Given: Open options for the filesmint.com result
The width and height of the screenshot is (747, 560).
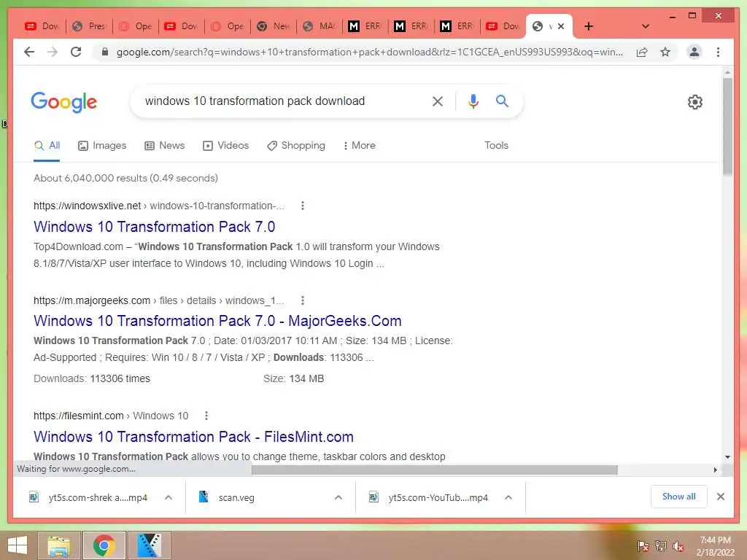Looking at the screenshot, I should 206,416.
